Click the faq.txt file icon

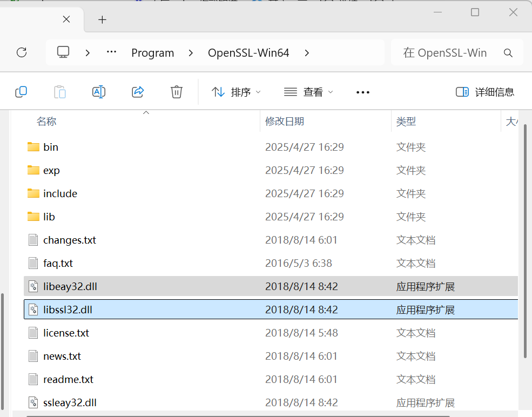(33, 263)
